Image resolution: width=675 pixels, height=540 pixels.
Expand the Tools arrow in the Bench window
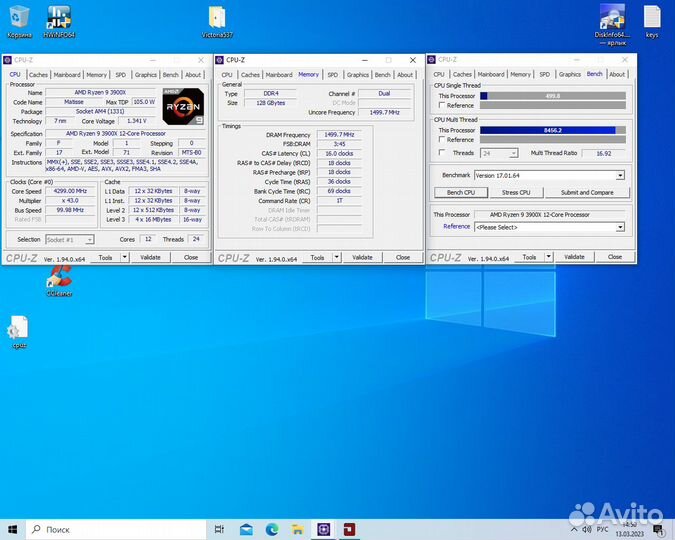pos(548,257)
